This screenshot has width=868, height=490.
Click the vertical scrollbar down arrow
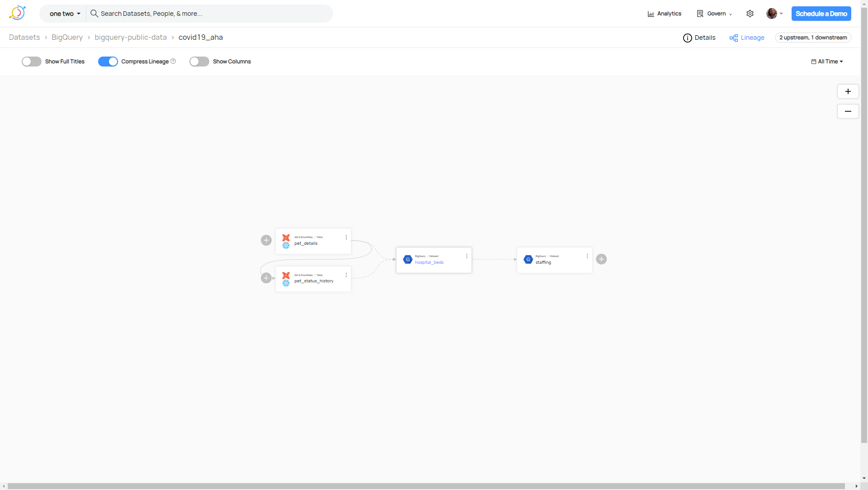click(x=864, y=478)
